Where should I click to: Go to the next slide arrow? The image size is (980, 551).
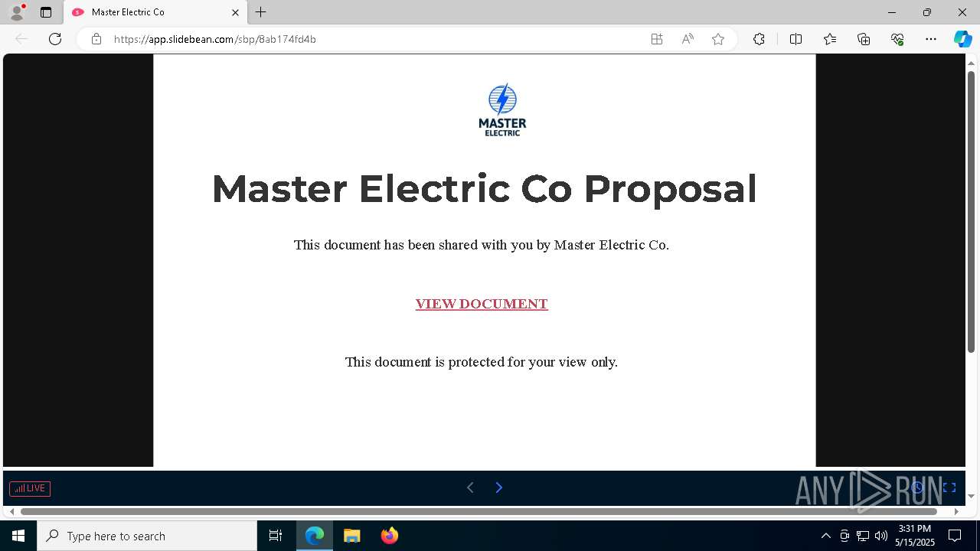coord(499,487)
